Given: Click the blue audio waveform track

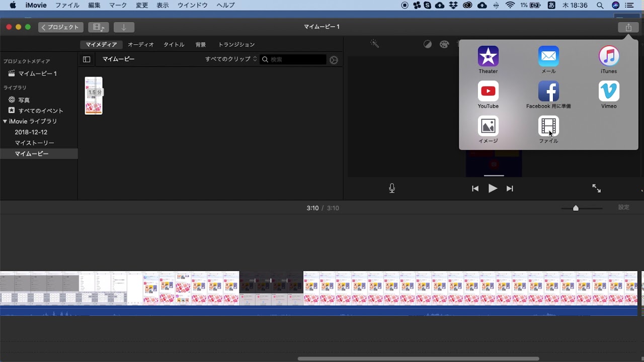Looking at the screenshot, I should [319, 311].
